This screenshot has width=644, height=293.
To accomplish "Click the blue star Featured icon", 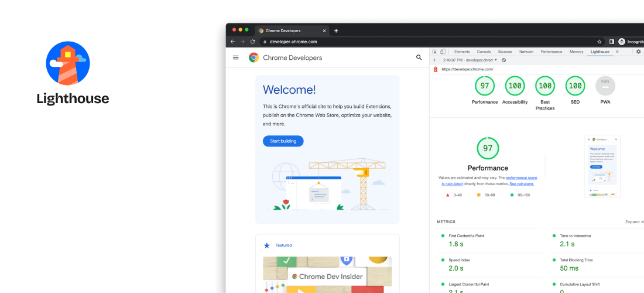I will tap(266, 246).
